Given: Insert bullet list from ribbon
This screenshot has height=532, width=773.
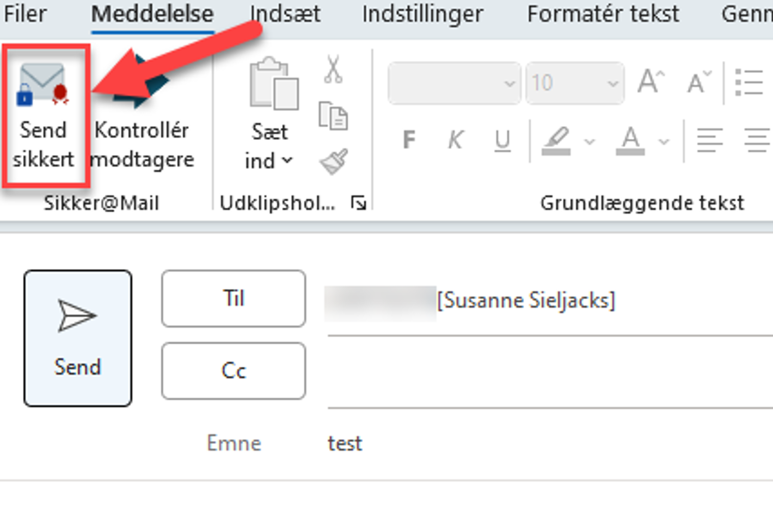Looking at the screenshot, I should 749,82.
